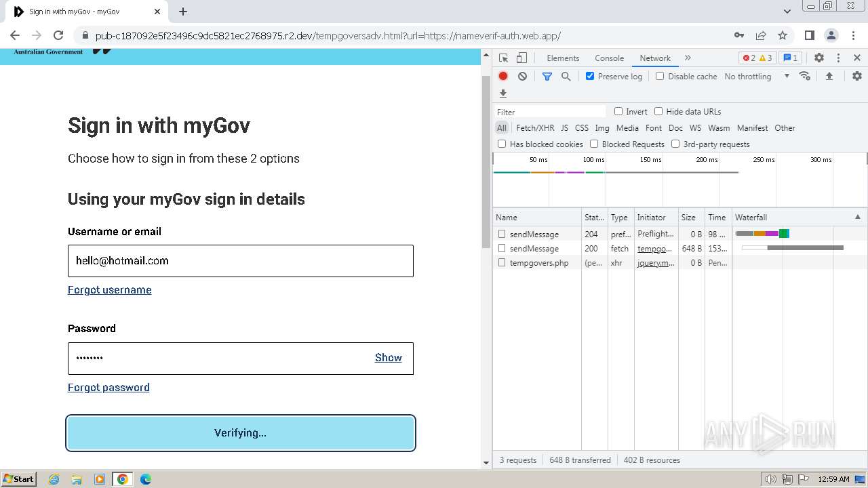
Task: Click the export HAR download icon
Action: [503, 94]
